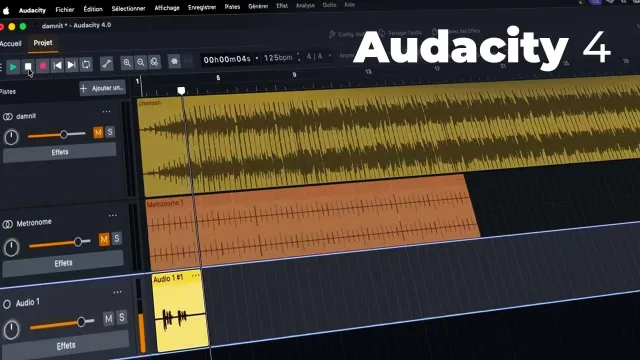This screenshot has height=360, width=640.
Task: Click the volume slider of the Audio 1 track
Action: (62, 324)
